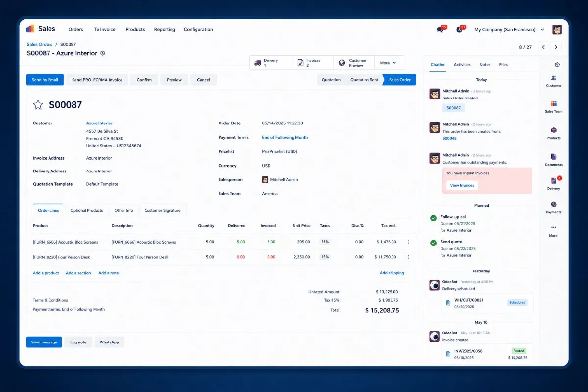Viewport: 588px width, 392px height.
Task: Click Add a product link
Action: (46, 273)
